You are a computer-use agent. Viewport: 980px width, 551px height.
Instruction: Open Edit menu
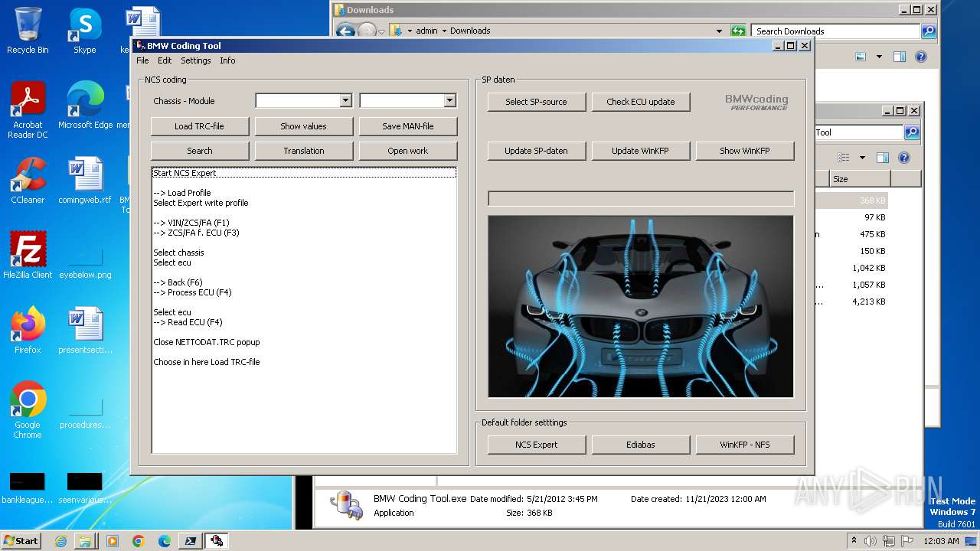pyautogui.click(x=165, y=60)
